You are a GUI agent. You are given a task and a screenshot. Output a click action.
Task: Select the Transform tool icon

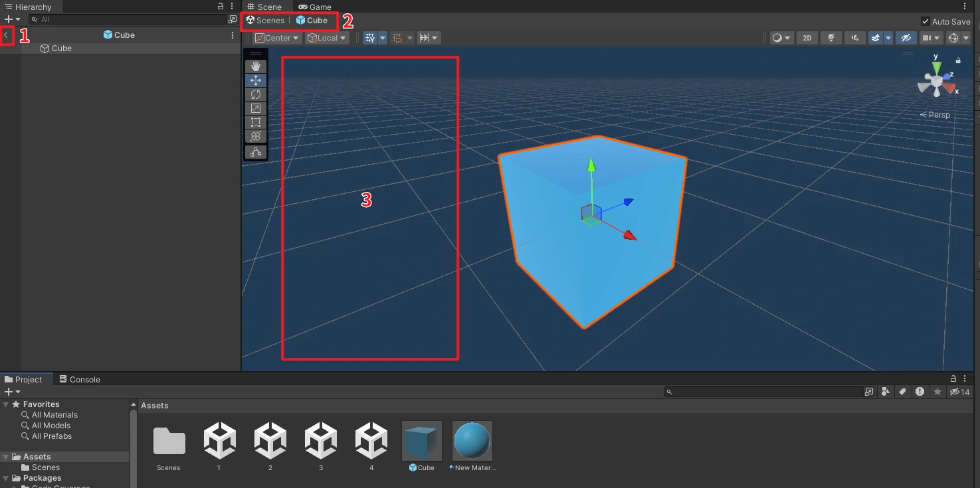coord(256,136)
